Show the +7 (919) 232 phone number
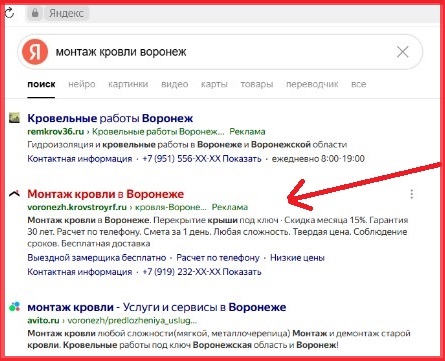Image resolution: width=445 pixels, height=361 pixels. click(202, 272)
